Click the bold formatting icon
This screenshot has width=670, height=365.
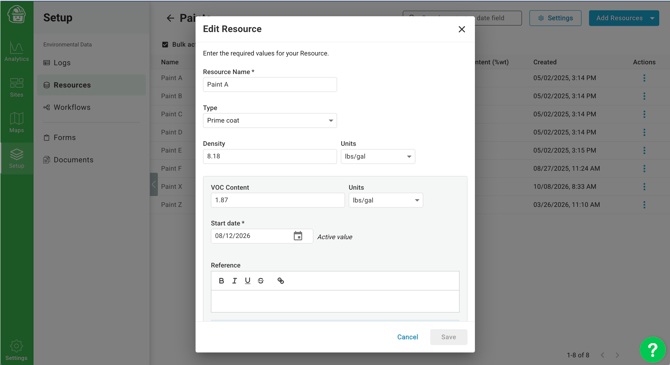(221, 281)
